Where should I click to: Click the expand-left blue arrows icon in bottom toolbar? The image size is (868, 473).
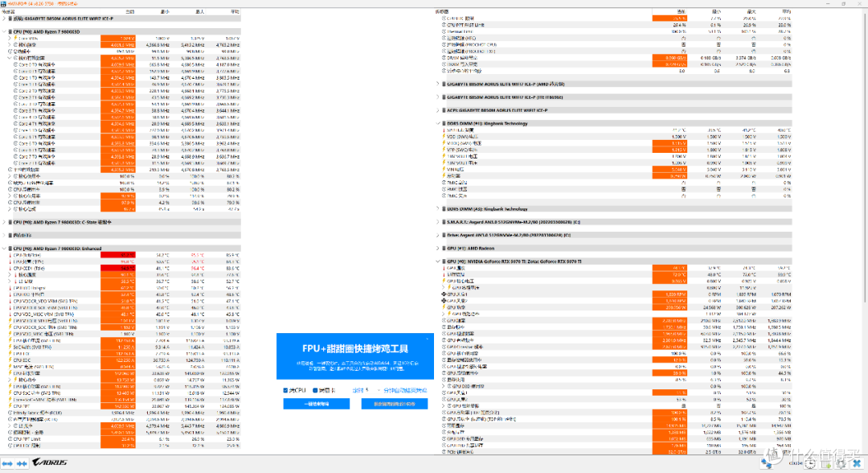click(x=7, y=463)
